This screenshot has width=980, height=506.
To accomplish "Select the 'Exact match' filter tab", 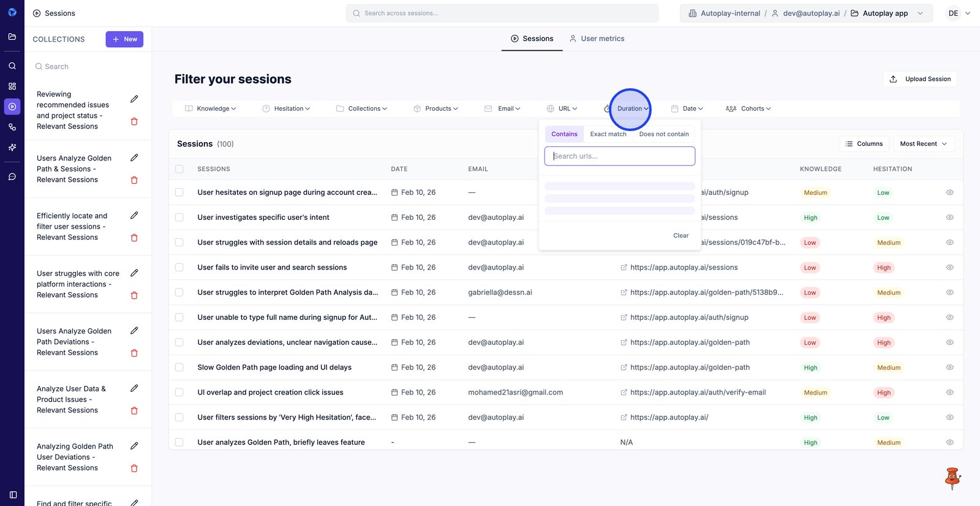I will pos(608,134).
